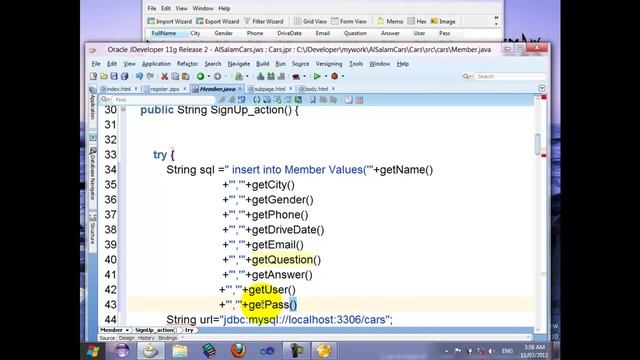
Task: Click Import Wizard in background window
Action: click(x=169, y=21)
